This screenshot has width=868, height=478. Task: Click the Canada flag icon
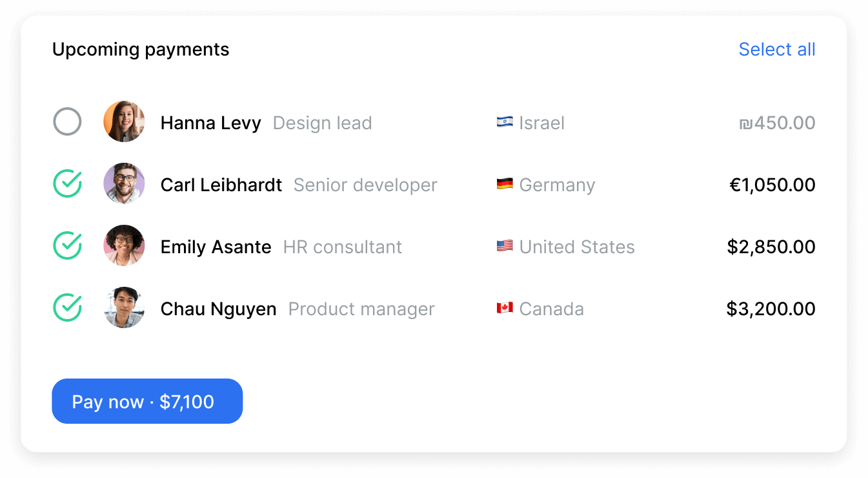(505, 308)
